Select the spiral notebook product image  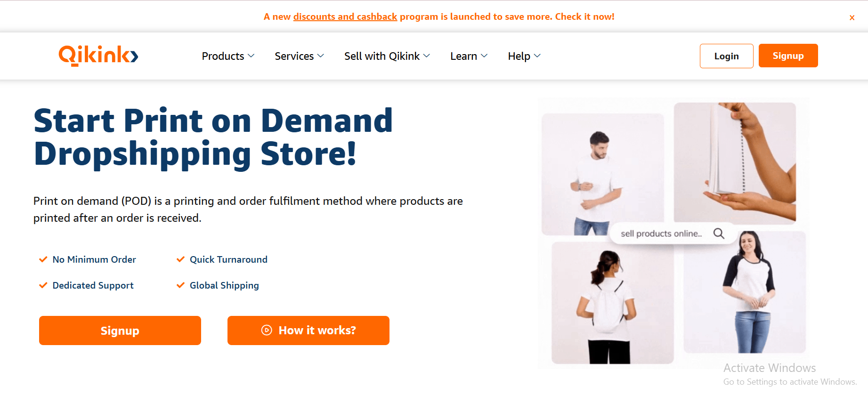click(x=735, y=162)
